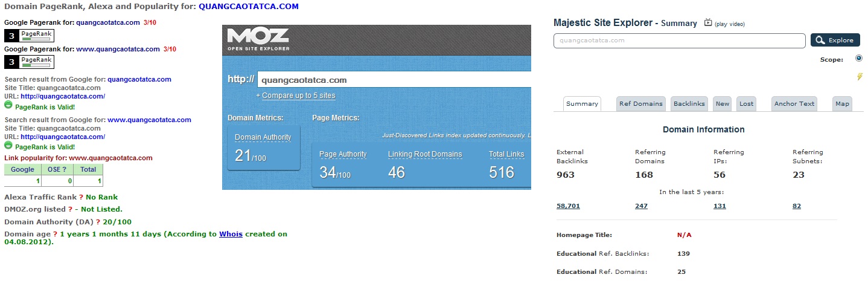Click search result quangcaotatca.com link
Screen dimensions: 868x289
139,79
